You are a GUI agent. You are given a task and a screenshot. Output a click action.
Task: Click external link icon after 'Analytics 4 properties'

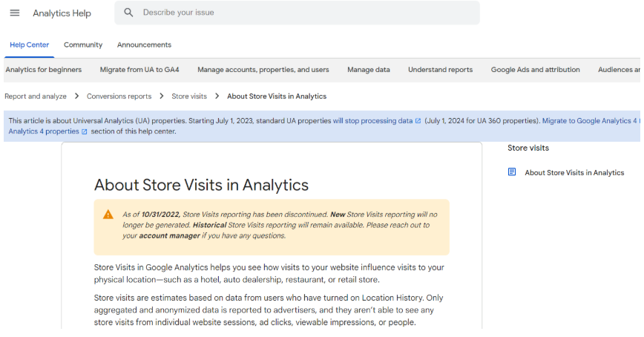(x=84, y=131)
